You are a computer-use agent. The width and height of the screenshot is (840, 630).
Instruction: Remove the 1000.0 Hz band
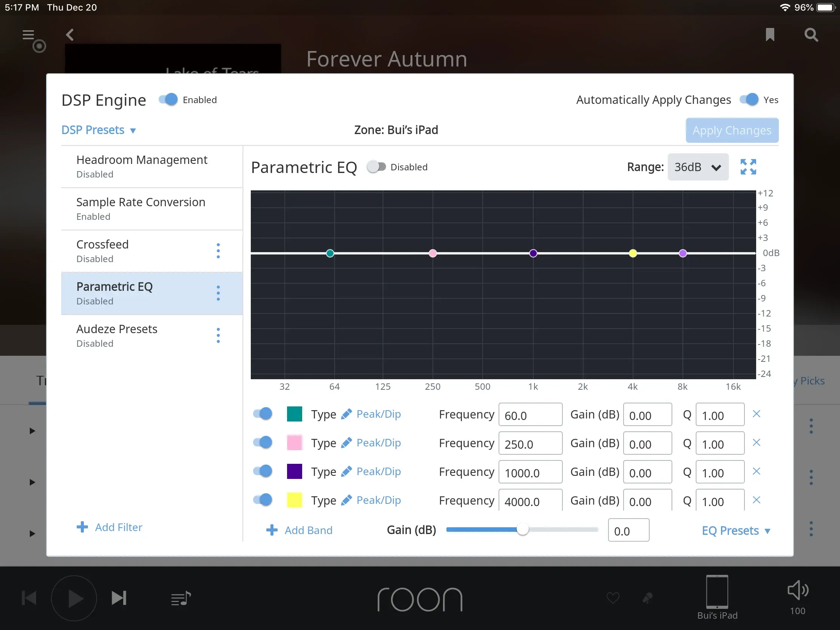point(757,471)
